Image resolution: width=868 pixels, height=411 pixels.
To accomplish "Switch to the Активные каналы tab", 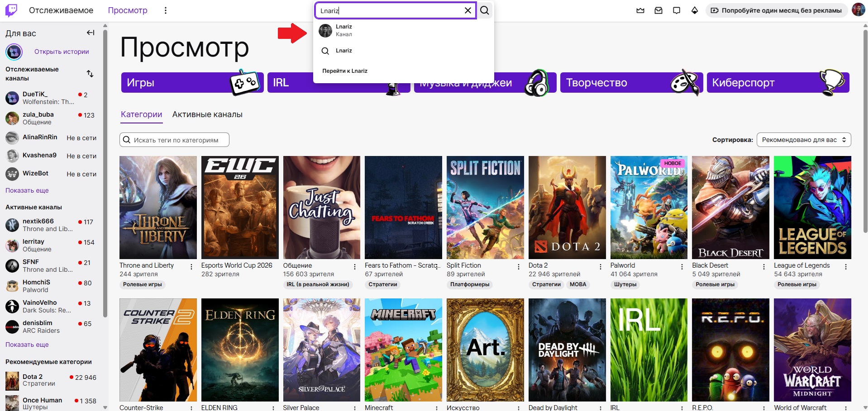I will click(207, 114).
